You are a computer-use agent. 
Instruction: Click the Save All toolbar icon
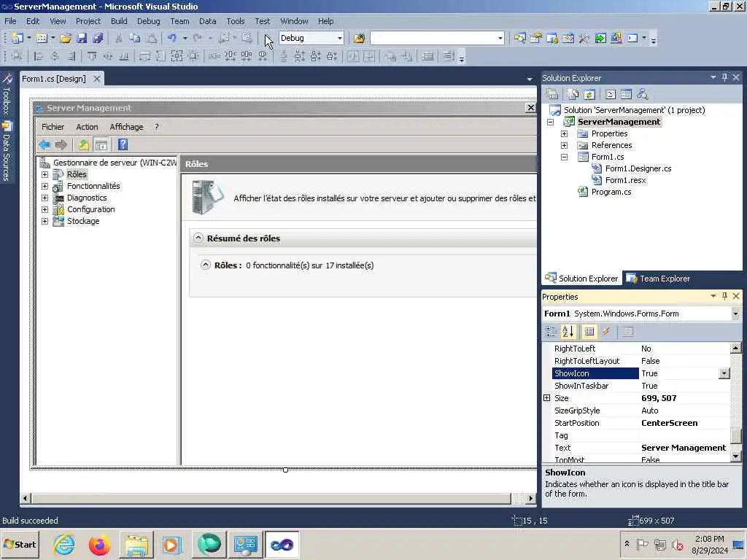98,38
